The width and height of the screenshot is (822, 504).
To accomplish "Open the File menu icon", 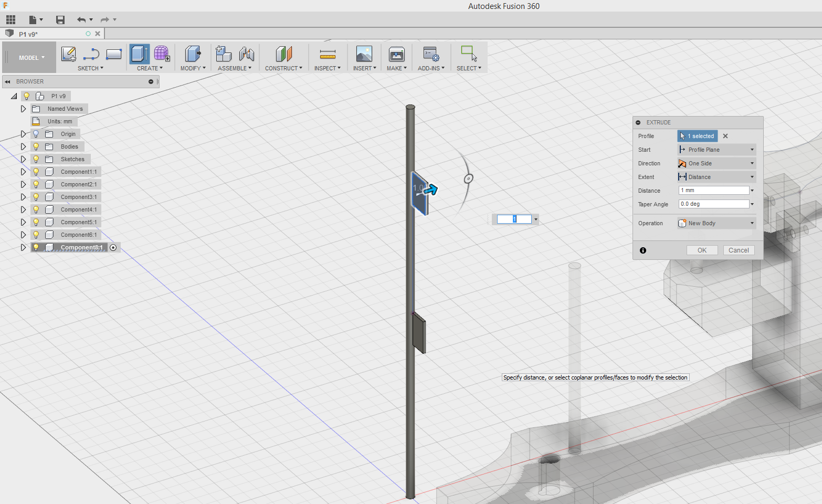I will click(x=35, y=20).
